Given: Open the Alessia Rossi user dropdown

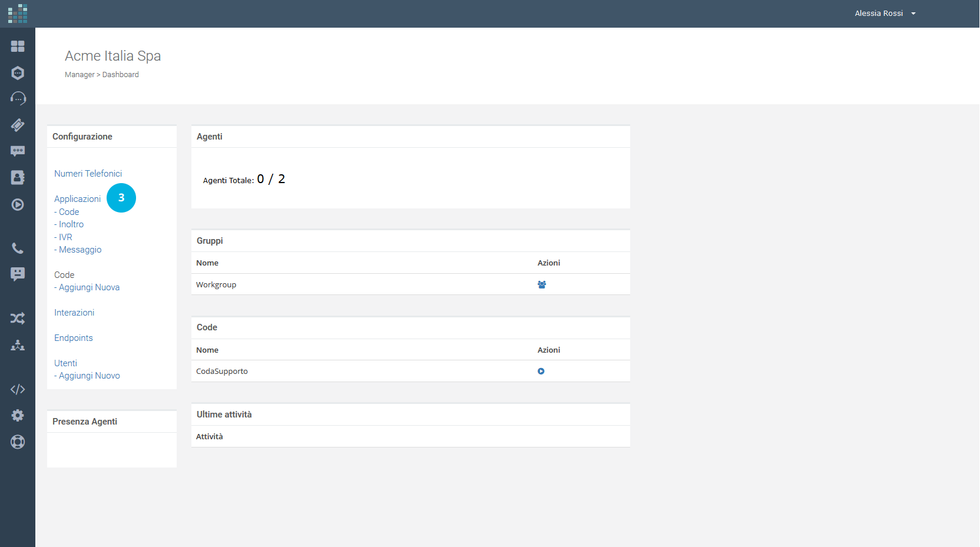Looking at the screenshot, I should 885,13.
